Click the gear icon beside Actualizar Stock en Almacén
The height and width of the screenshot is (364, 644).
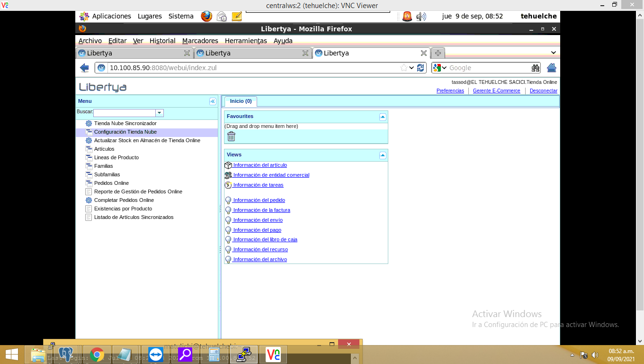(x=89, y=140)
